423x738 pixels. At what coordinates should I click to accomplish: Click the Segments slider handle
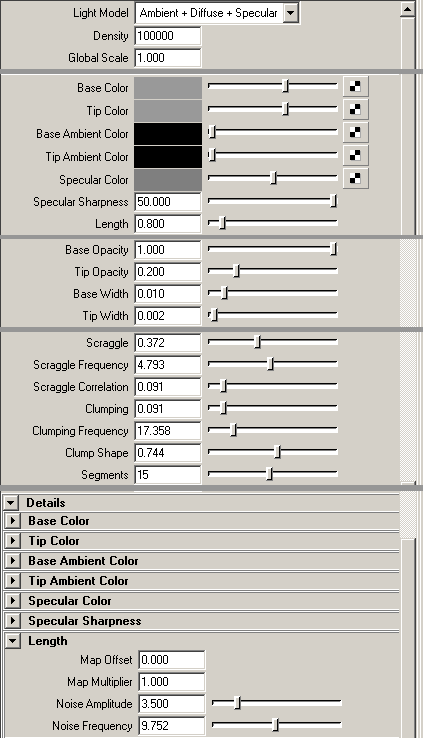269,474
